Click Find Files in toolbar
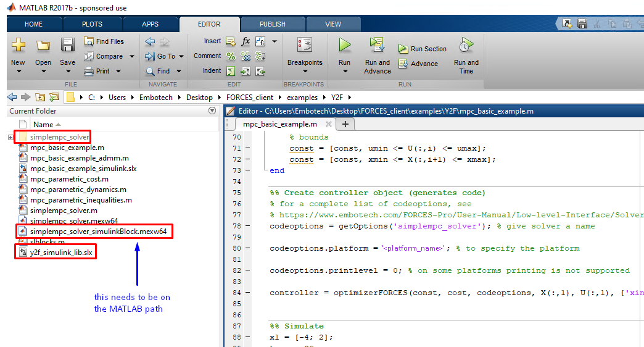Viewport: 644px width, 347px height. click(x=104, y=41)
